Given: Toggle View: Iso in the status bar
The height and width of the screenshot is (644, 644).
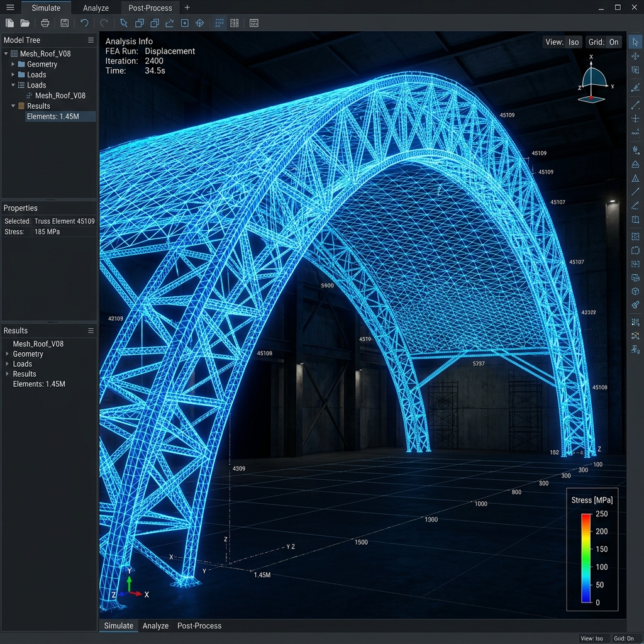Looking at the screenshot, I should [x=591, y=638].
